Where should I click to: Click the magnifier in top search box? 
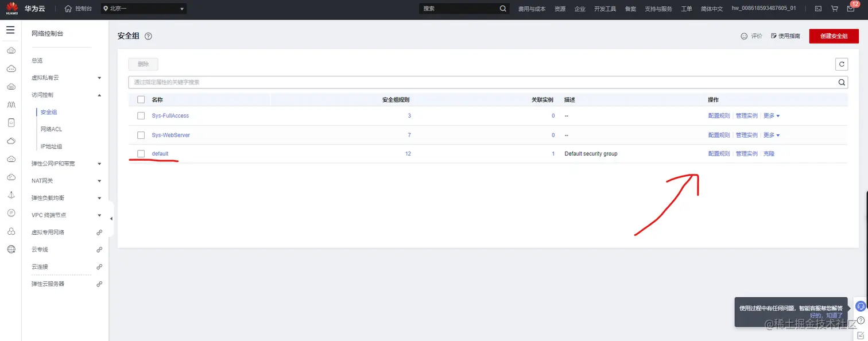[x=503, y=9]
